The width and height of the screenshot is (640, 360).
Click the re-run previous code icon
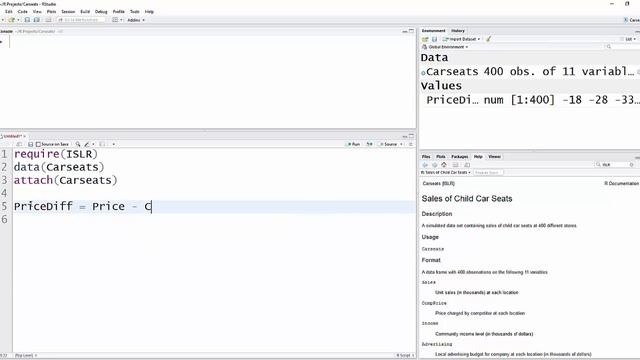[369, 144]
